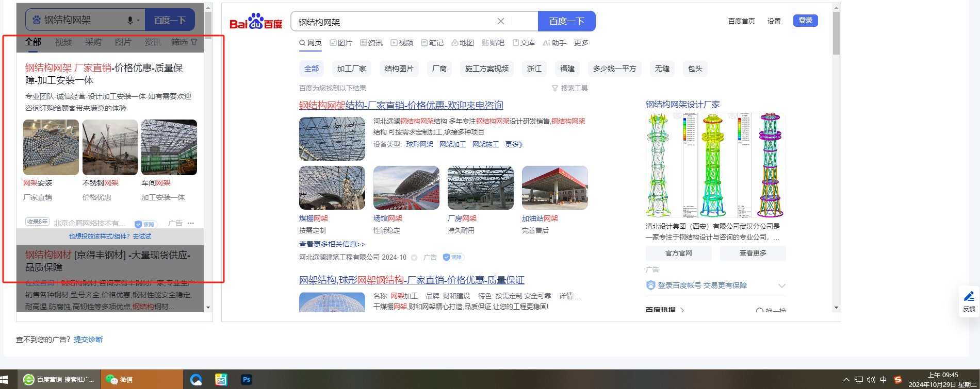Click the blue 登录 button
Screen dimensions: 980x389
[x=806, y=21]
